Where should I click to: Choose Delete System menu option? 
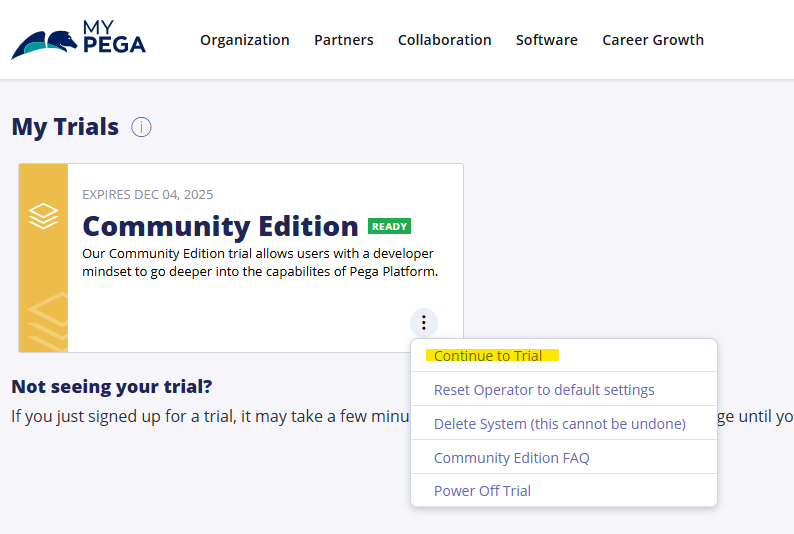click(x=559, y=424)
